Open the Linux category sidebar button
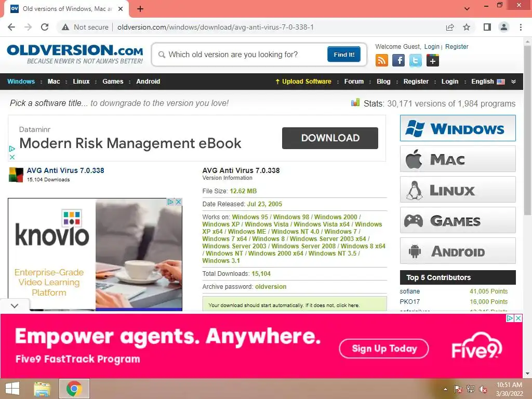Screen dimensions: 532x399 pyautogui.click(x=458, y=189)
